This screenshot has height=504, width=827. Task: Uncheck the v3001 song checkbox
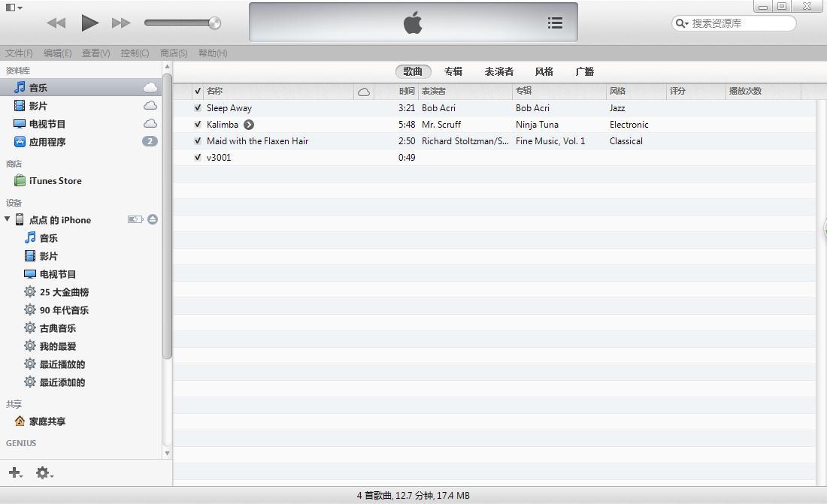[x=198, y=158]
